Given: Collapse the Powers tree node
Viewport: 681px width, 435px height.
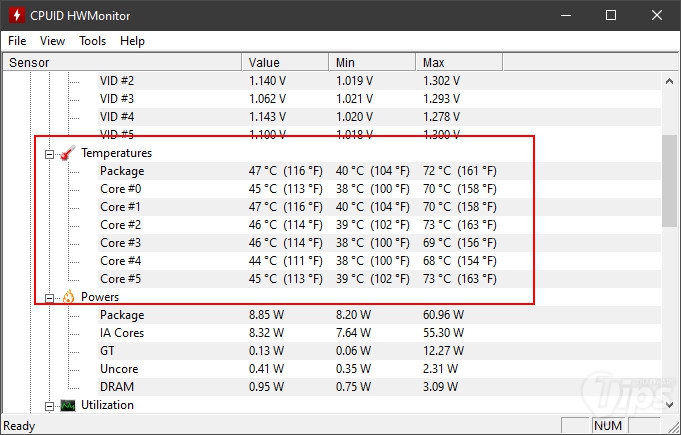Looking at the screenshot, I should [x=50, y=298].
